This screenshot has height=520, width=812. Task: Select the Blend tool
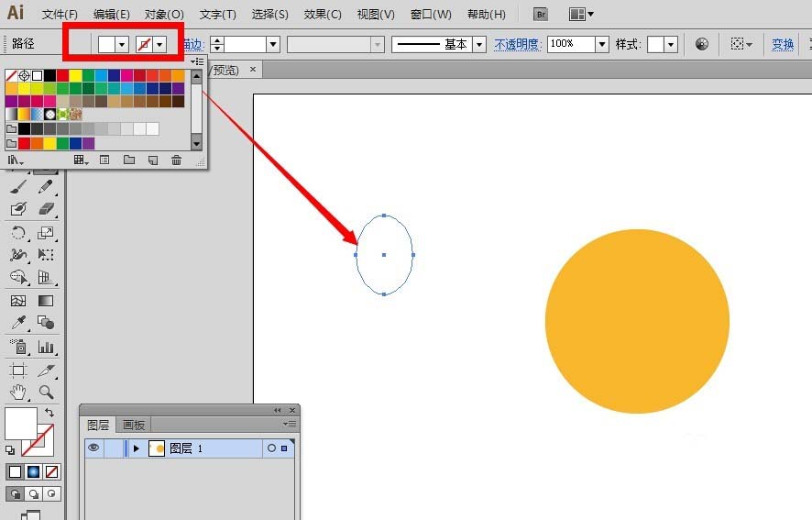(x=46, y=323)
